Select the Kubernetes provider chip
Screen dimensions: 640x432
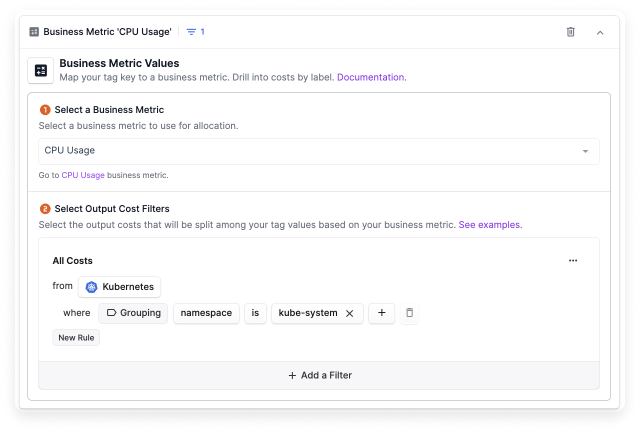pos(120,287)
